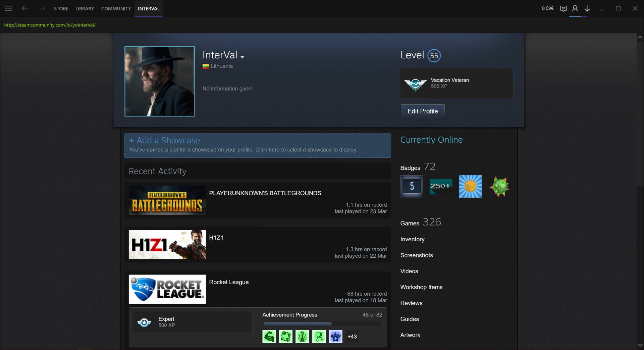This screenshot has width=644, height=350.
Task: Open the Rocket League game banner
Action: (167, 289)
